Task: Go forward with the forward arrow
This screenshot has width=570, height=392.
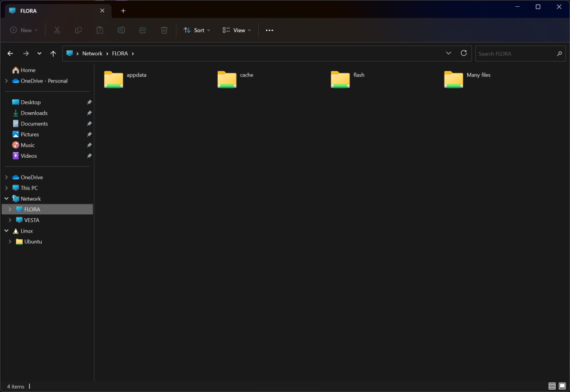Action: (26, 54)
